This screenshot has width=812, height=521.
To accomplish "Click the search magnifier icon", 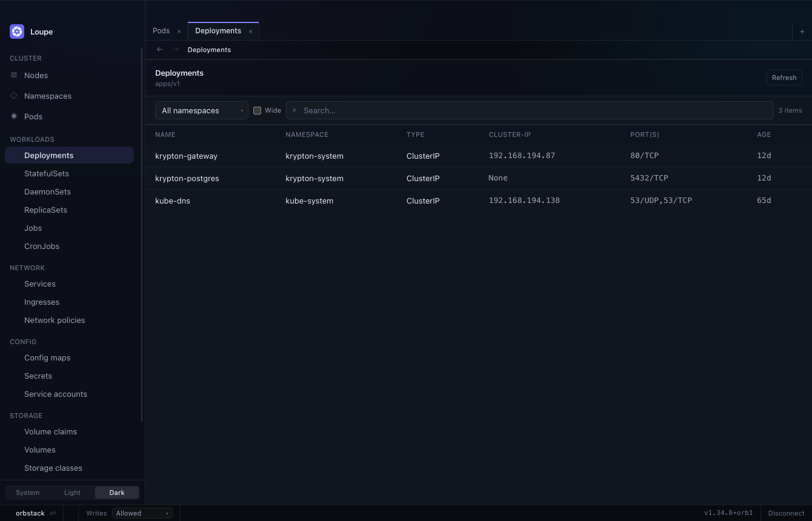I will [x=295, y=110].
